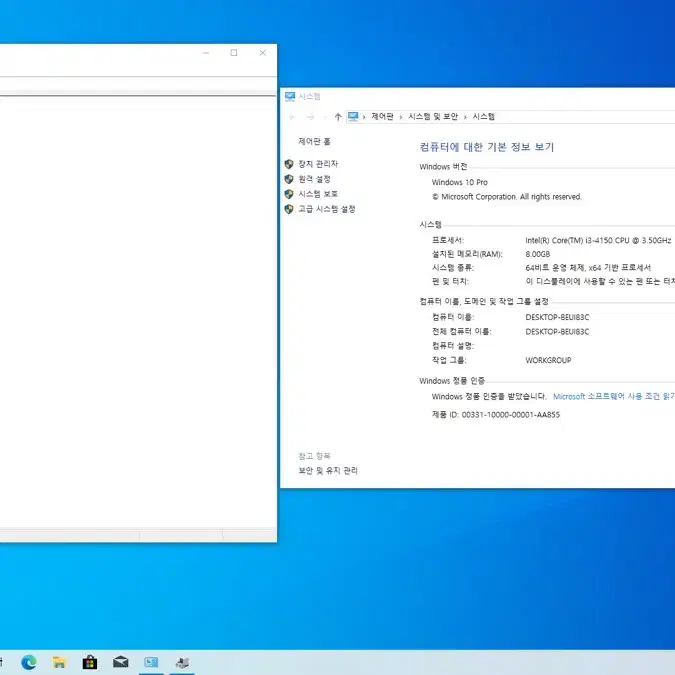675x675 pixels.
Task: Click the processor value Intel Core i3-4150
Action: [598, 240]
